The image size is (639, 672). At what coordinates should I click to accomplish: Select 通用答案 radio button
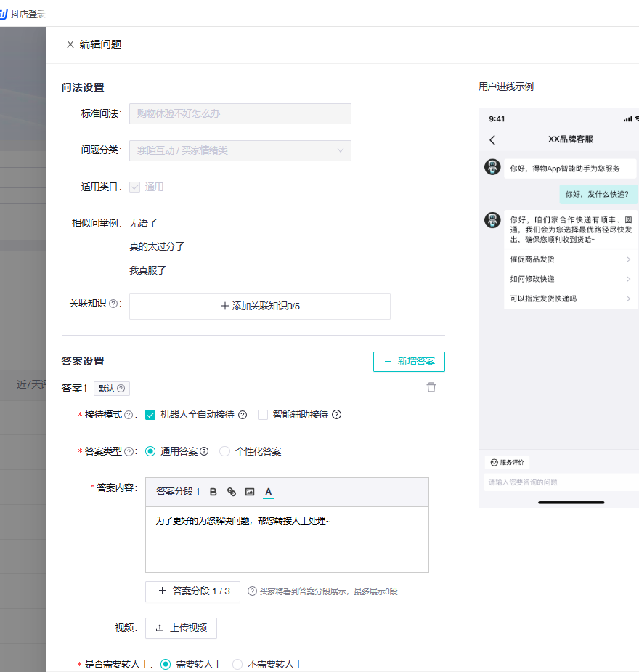click(150, 451)
